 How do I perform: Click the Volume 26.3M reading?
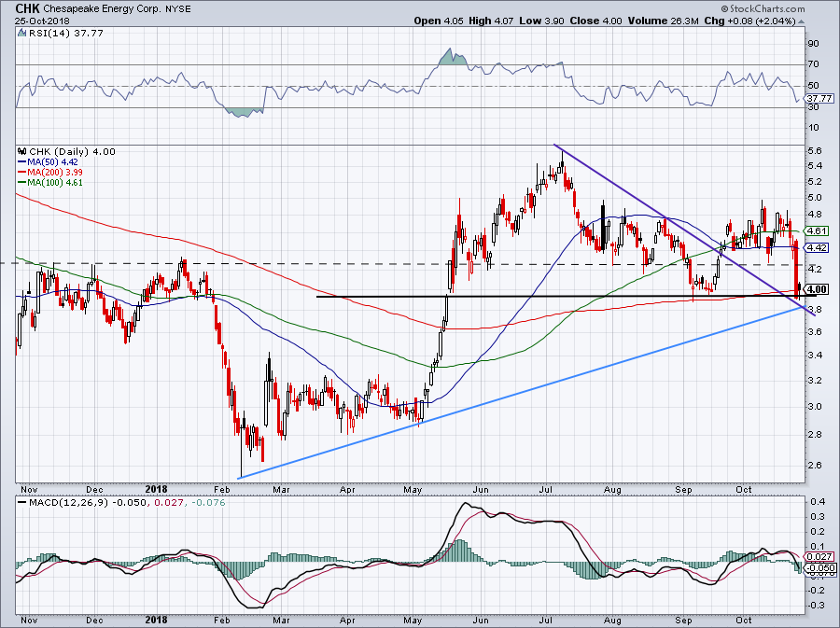point(663,21)
